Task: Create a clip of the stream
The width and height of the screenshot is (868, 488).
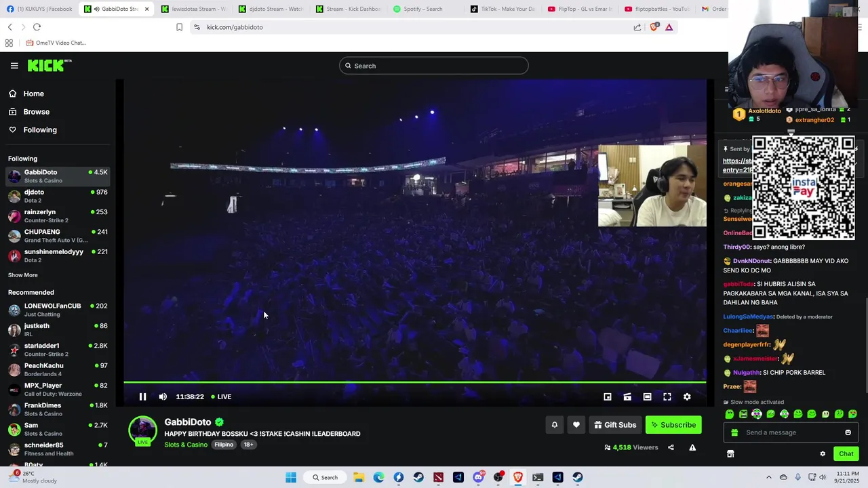Action: (627, 396)
